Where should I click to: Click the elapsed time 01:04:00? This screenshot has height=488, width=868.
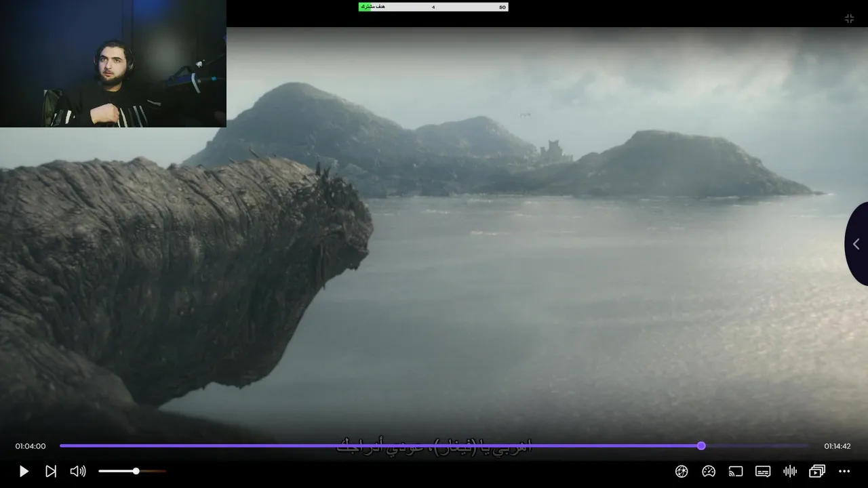coord(31,446)
